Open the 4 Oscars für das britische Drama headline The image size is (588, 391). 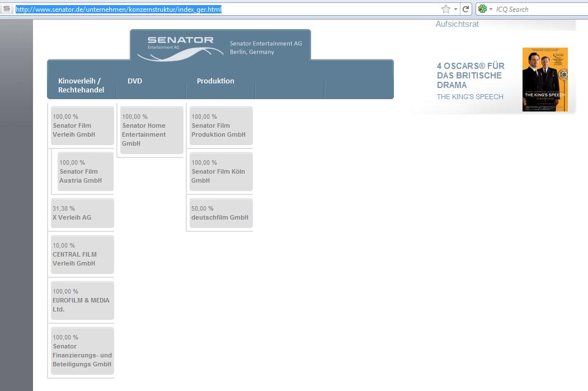coord(471,76)
